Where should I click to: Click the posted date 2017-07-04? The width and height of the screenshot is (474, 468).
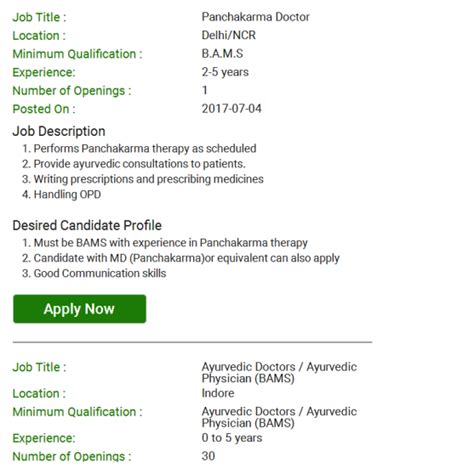231,108
